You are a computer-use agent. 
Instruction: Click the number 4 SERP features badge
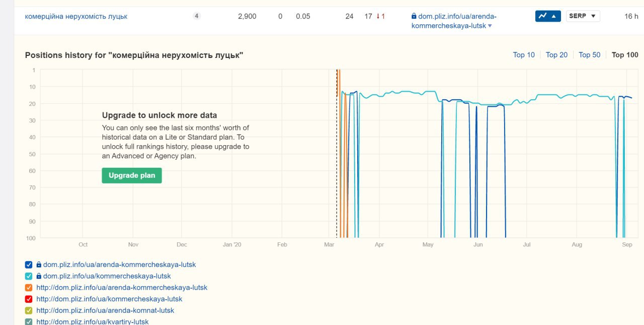click(197, 16)
